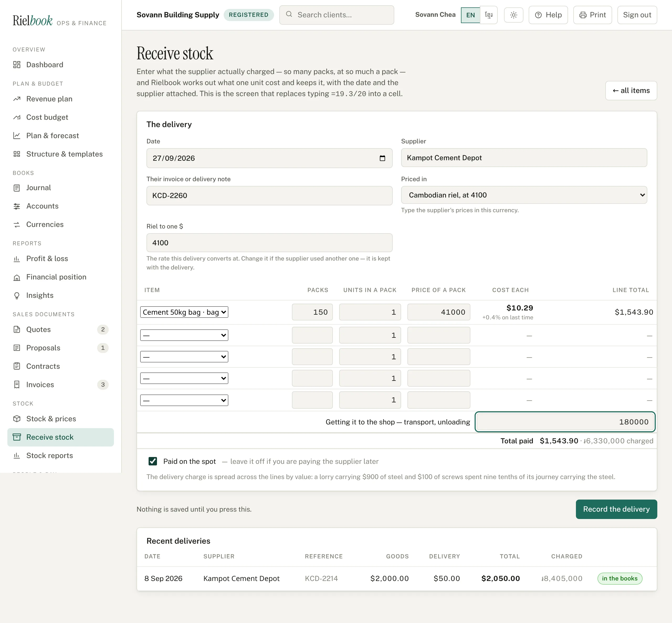Click the printer icon on Print
Screen dimensions: 672x623
[583, 15]
